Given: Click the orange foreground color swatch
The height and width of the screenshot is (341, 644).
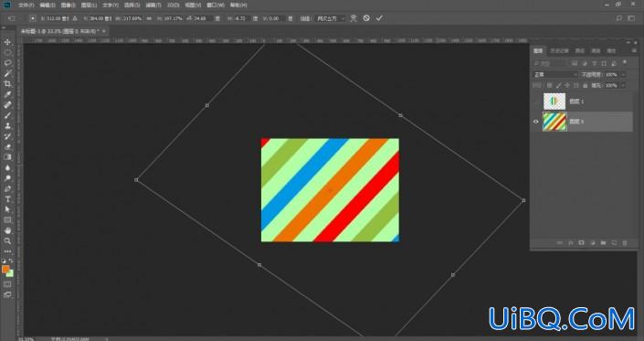Looking at the screenshot, I should (5, 269).
